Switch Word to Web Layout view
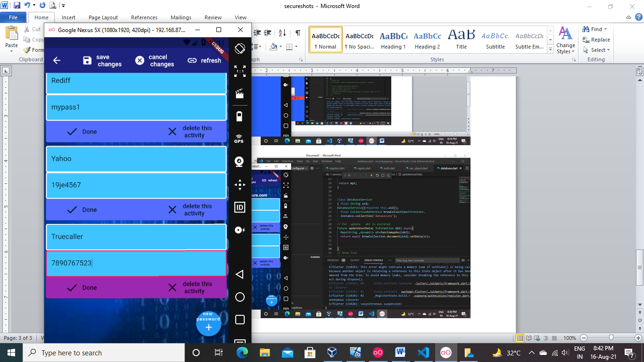This screenshot has width=644, height=362. (x=537, y=338)
